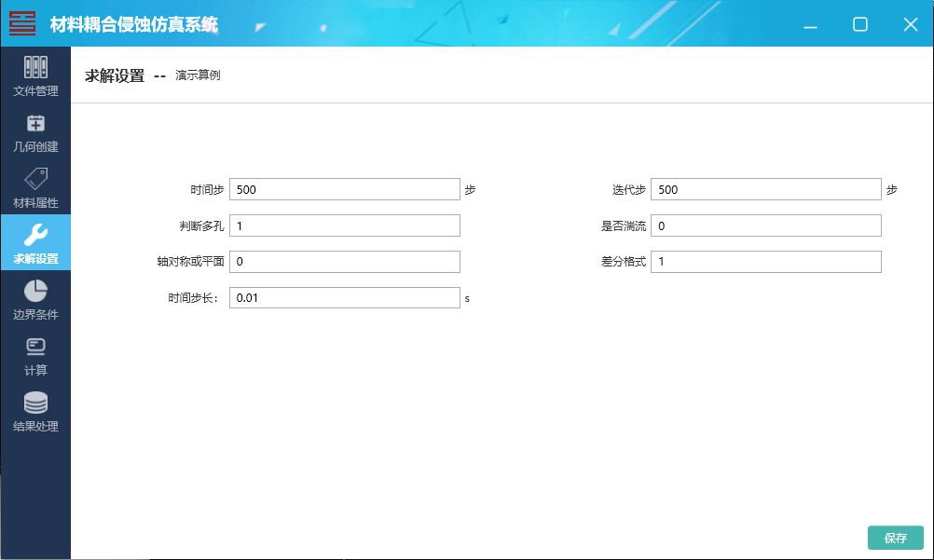Open 边界条件 boundary conditions section
This screenshot has height=560, width=934.
[x=35, y=298]
